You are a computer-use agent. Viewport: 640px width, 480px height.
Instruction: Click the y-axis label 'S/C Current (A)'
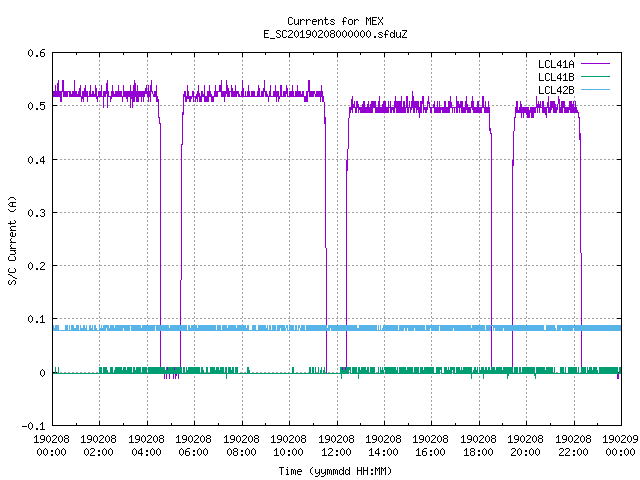tap(13, 241)
